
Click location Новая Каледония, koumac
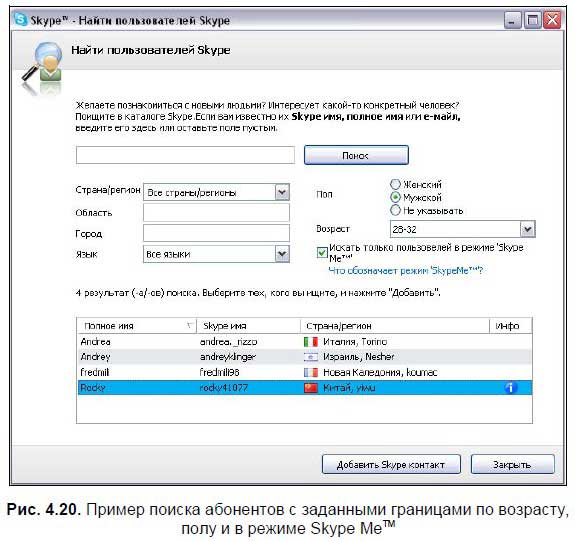(x=380, y=373)
